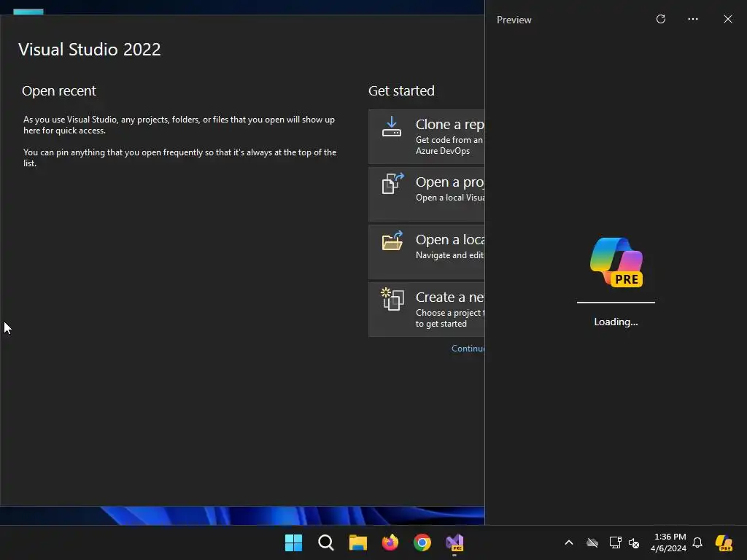Select the Create a new project card title
This screenshot has width=747, height=560.
(449, 297)
